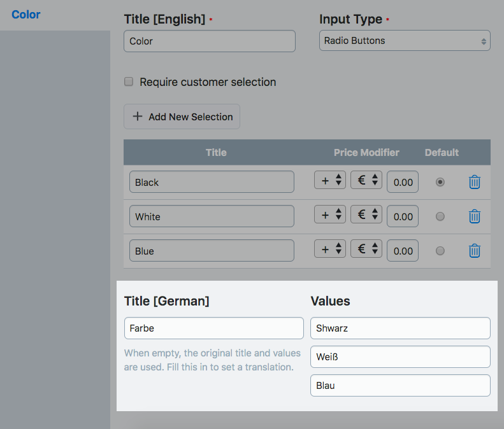Click Add New Selection button
504x429 pixels.
(182, 116)
